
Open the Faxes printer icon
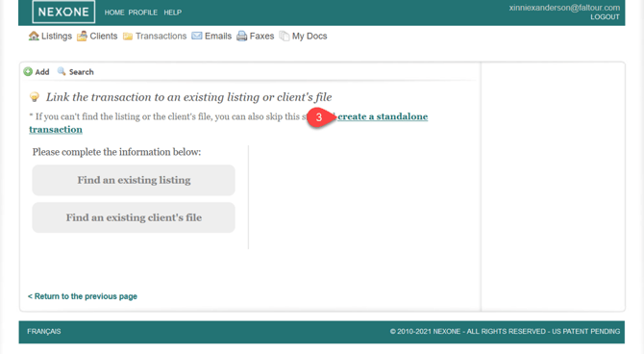coord(242,37)
